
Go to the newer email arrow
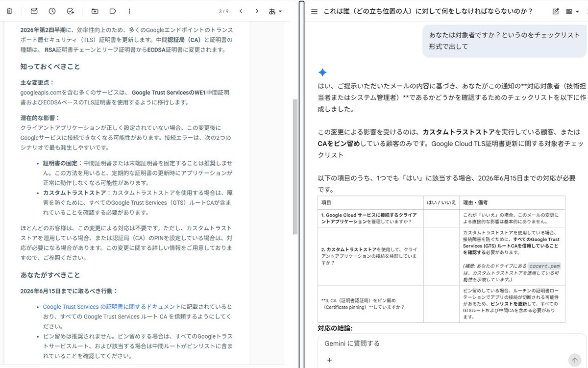point(241,11)
